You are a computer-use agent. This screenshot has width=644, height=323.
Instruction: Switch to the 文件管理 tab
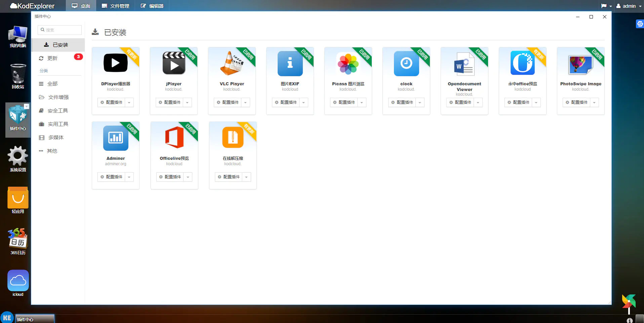(x=116, y=6)
